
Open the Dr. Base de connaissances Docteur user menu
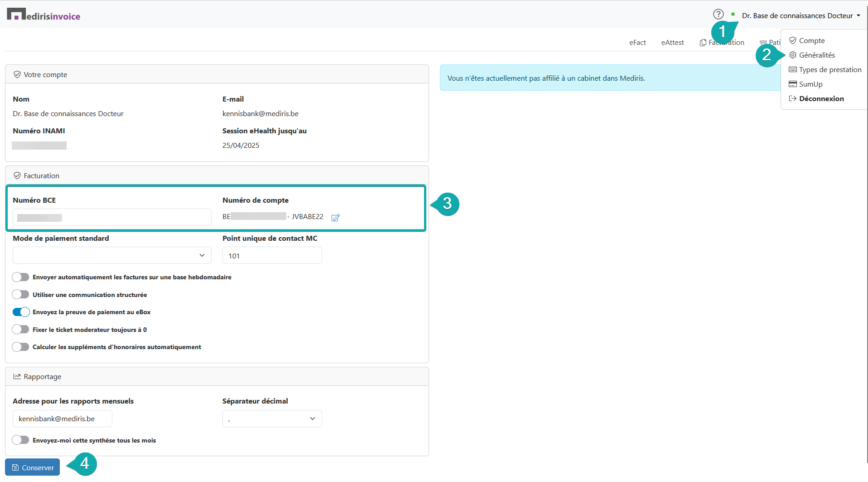click(x=801, y=16)
